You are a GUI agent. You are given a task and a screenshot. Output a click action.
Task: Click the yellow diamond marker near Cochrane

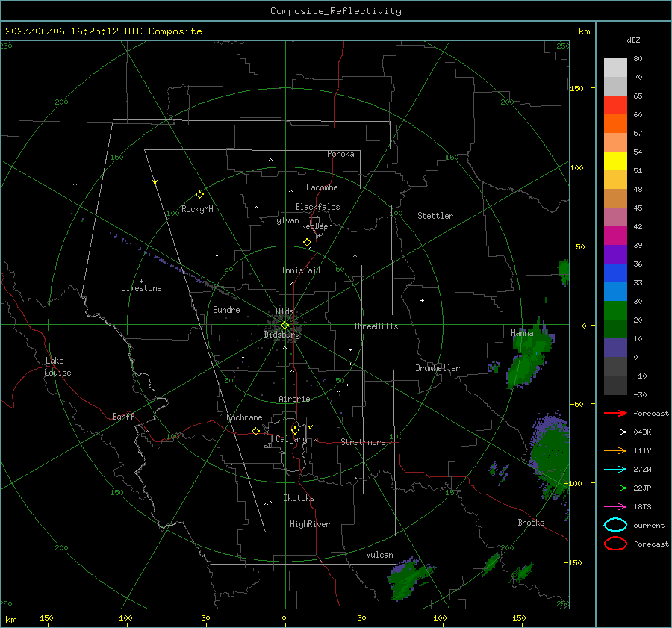pyautogui.click(x=255, y=432)
